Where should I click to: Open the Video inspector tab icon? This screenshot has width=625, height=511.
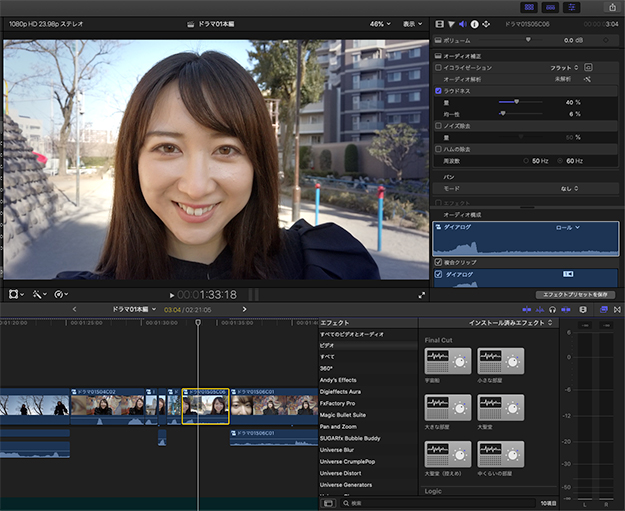439,24
